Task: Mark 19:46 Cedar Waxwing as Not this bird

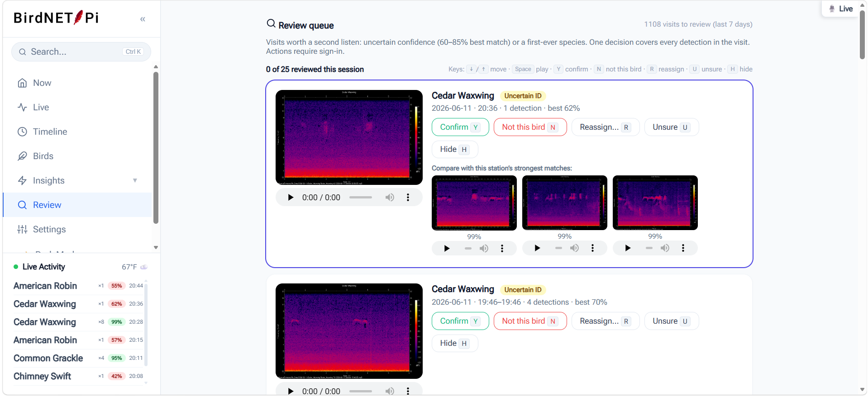Action: [x=530, y=321]
